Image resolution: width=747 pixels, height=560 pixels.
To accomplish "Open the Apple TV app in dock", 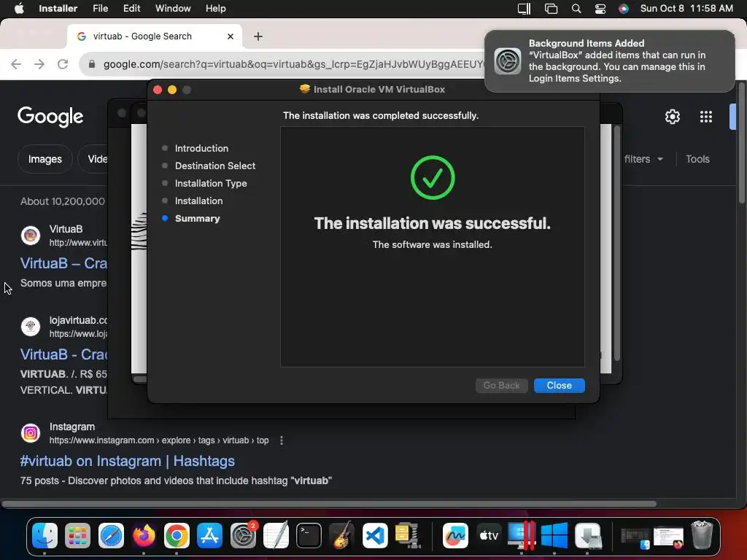I will pyautogui.click(x=488, y=536).
